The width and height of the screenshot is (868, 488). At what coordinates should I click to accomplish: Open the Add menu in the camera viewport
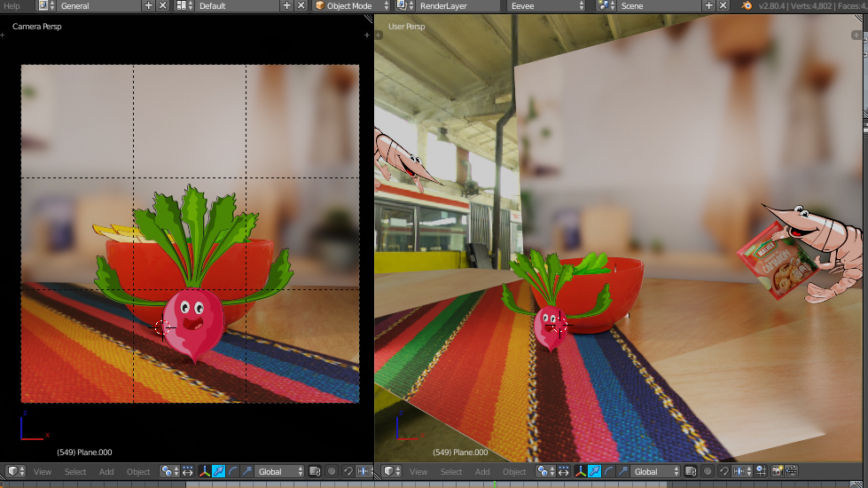pyautogui.click(x=106, y=471)
